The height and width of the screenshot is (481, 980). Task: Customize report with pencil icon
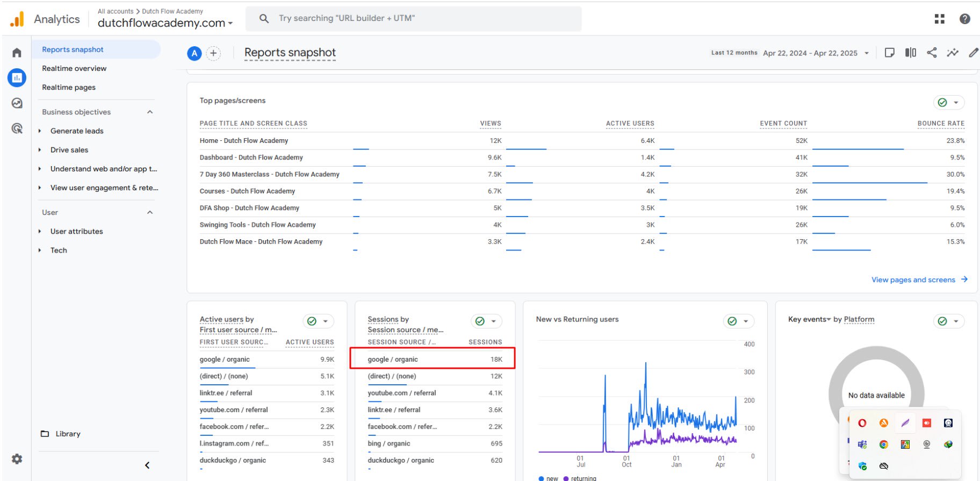tap(973, 53)
